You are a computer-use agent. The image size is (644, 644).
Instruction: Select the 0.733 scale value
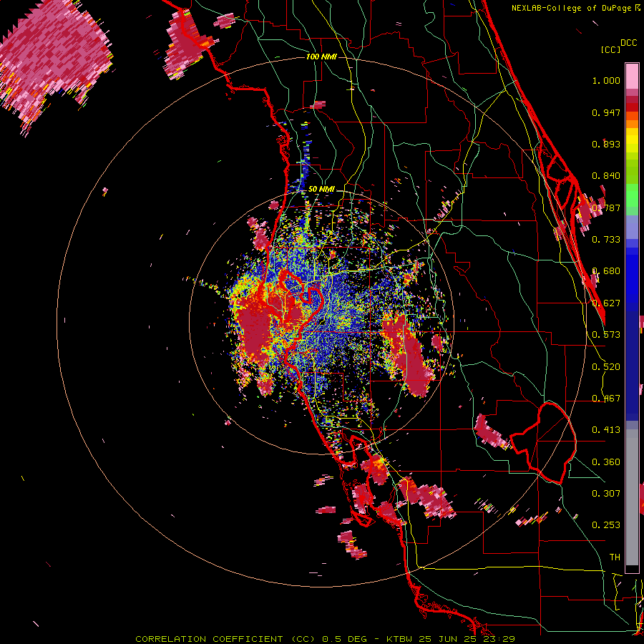coord(606,240)
